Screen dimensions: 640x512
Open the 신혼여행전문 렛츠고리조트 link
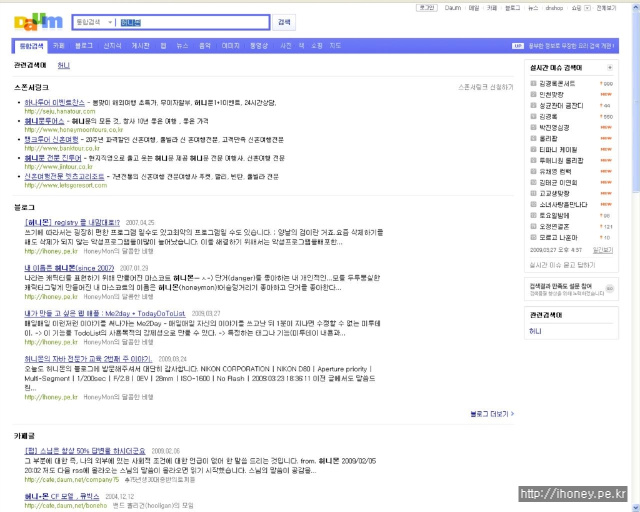[x=64, y=177]
